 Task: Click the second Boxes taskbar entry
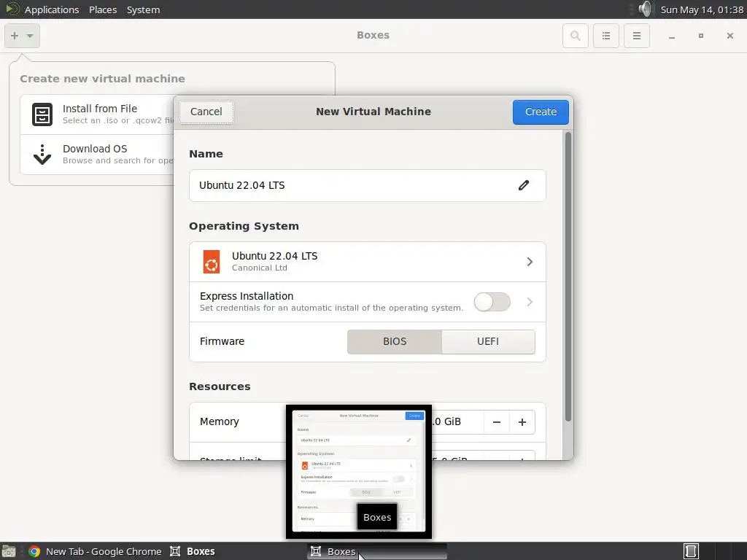point(377,551)
